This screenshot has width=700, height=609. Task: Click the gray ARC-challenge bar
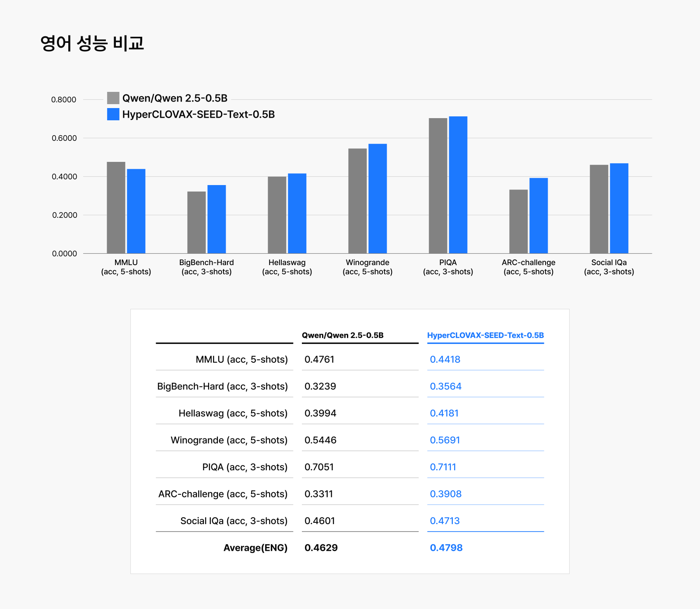[518, 222]
